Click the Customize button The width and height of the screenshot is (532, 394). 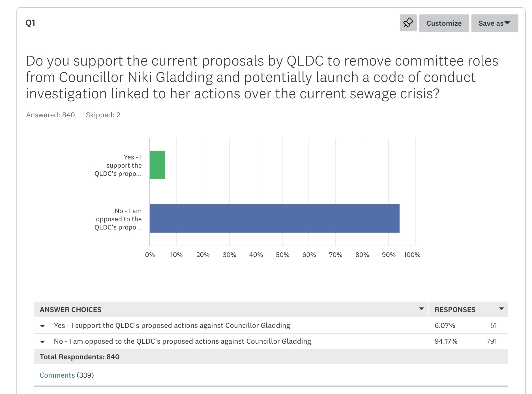pos(444,23)
